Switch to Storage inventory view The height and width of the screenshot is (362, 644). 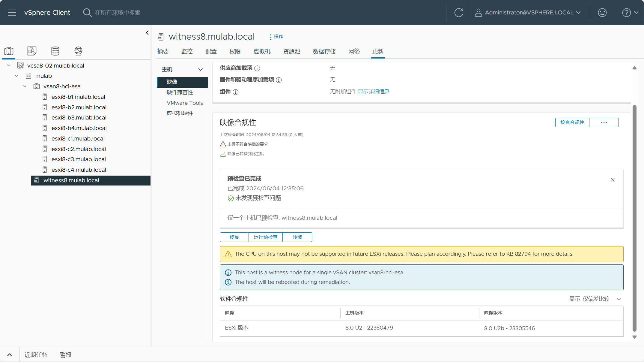point(55,51)
